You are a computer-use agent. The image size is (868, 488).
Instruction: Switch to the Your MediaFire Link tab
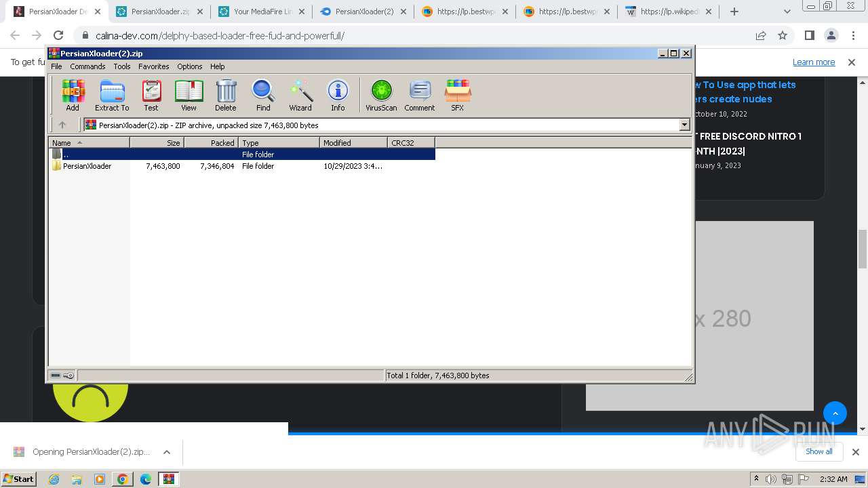[261, 12]
